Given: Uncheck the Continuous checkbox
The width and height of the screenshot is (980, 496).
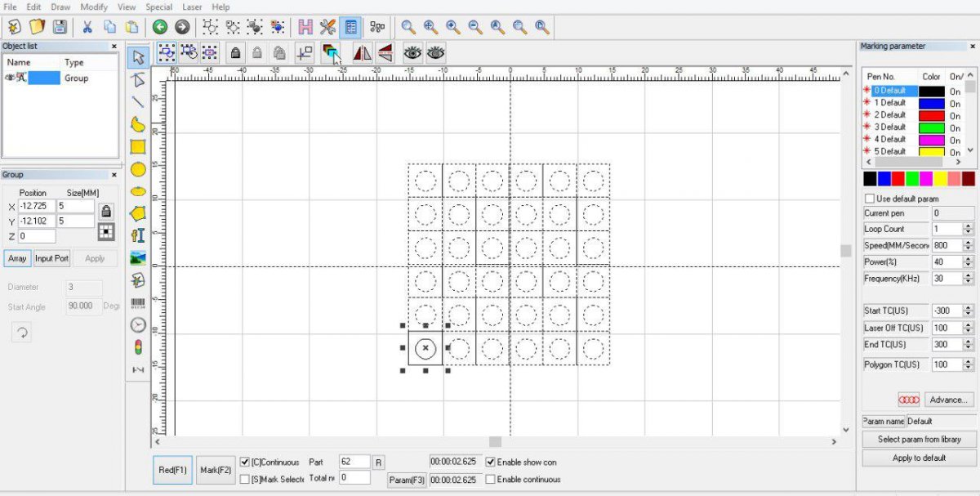Looking at the screenshot, I should pyautogui.click(x=245, y=462).
